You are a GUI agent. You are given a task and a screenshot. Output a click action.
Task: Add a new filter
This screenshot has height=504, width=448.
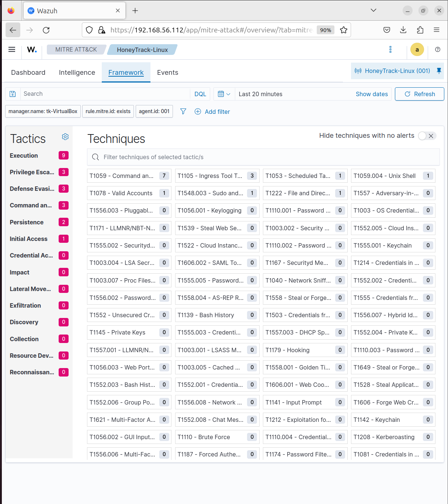[212, 112]
